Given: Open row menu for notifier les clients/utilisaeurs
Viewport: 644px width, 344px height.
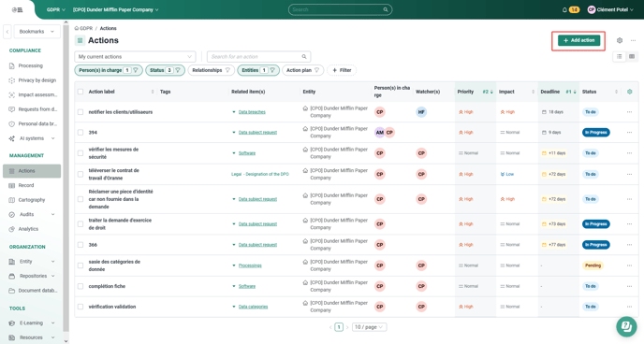Looking at the screenshot, I should tap(629, 112).
